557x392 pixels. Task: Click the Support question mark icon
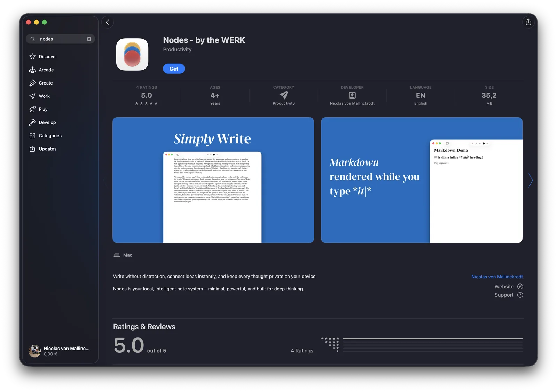click(520, 295)
